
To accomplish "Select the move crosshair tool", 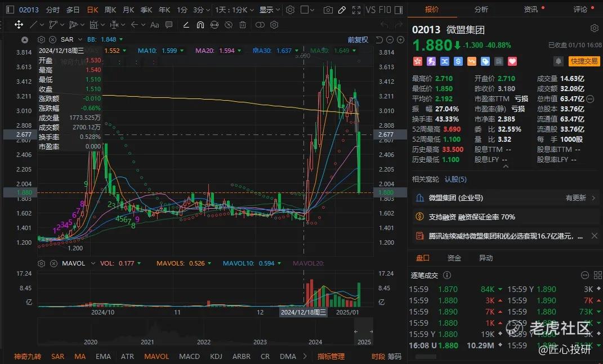I will tap(19, 25).
